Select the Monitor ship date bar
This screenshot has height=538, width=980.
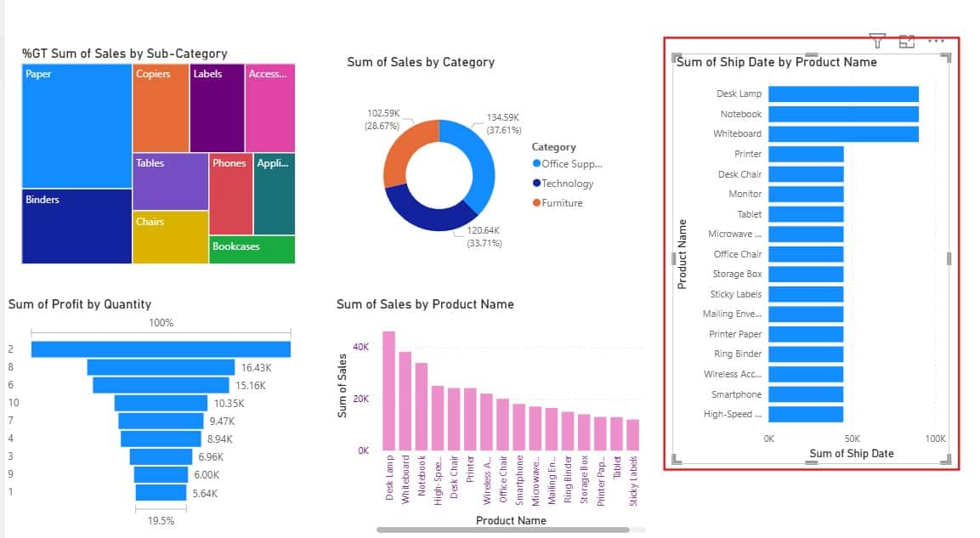pos(806,194)
